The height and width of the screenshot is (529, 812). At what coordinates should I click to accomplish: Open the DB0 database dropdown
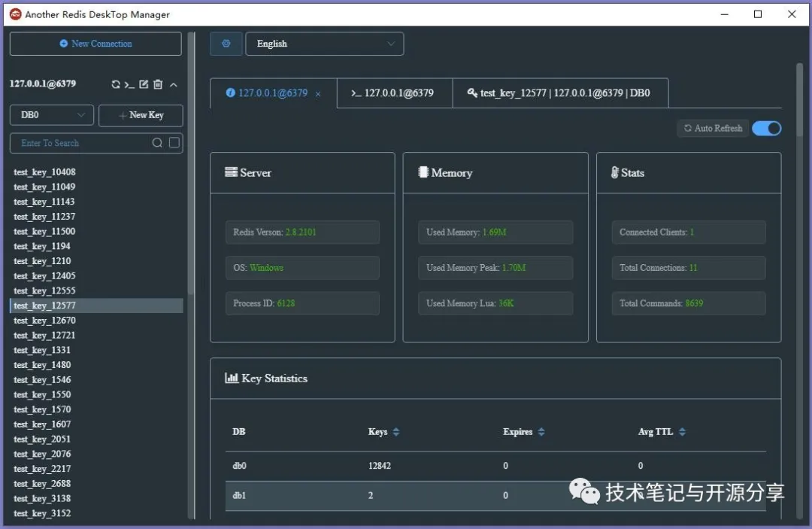pos(52,115)
